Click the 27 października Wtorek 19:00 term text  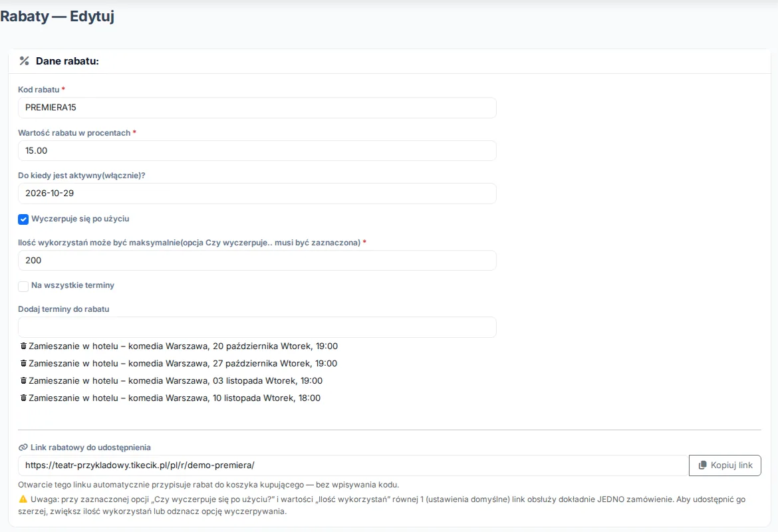pyautogui.click(x=183, y=363)
